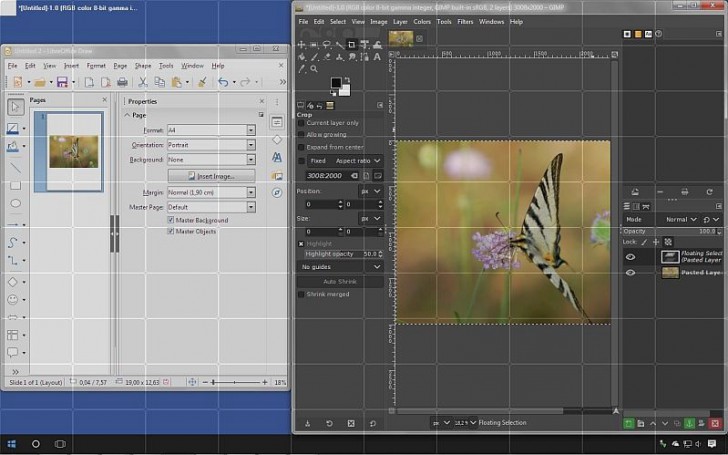Open GIMP Layer menu
The height and width of the screenshot is (455, 728).
tap(400, 22)
